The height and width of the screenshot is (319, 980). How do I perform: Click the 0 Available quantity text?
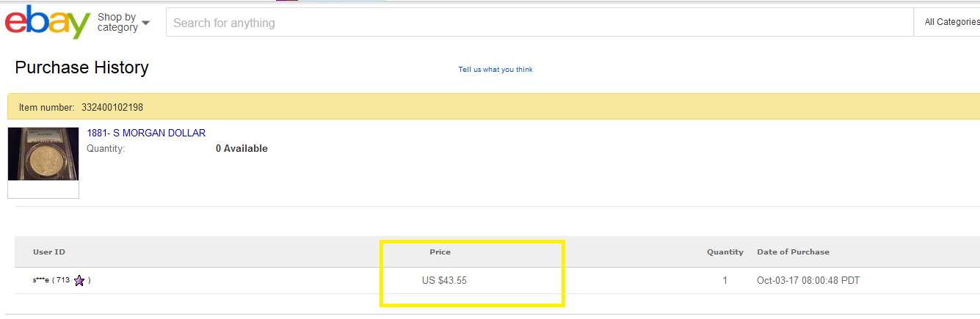[242, 148]
